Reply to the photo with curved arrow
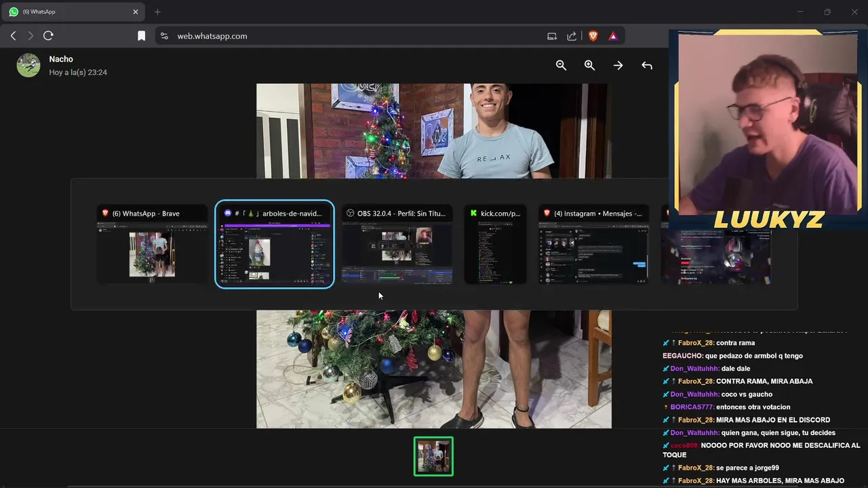This screenshot has width=868, height=488. point(647,65)
